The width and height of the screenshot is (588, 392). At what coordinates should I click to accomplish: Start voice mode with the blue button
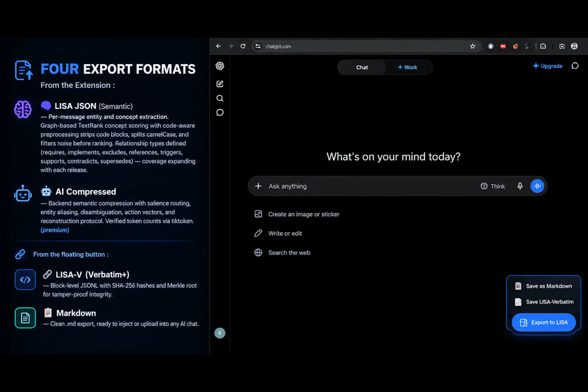pyautogui.click(x=537, y=186)
